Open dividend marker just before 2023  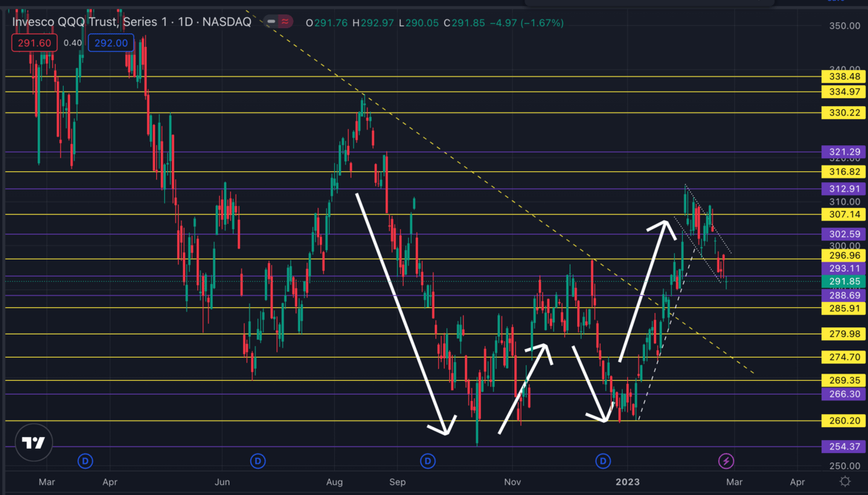tap(603, 460)
